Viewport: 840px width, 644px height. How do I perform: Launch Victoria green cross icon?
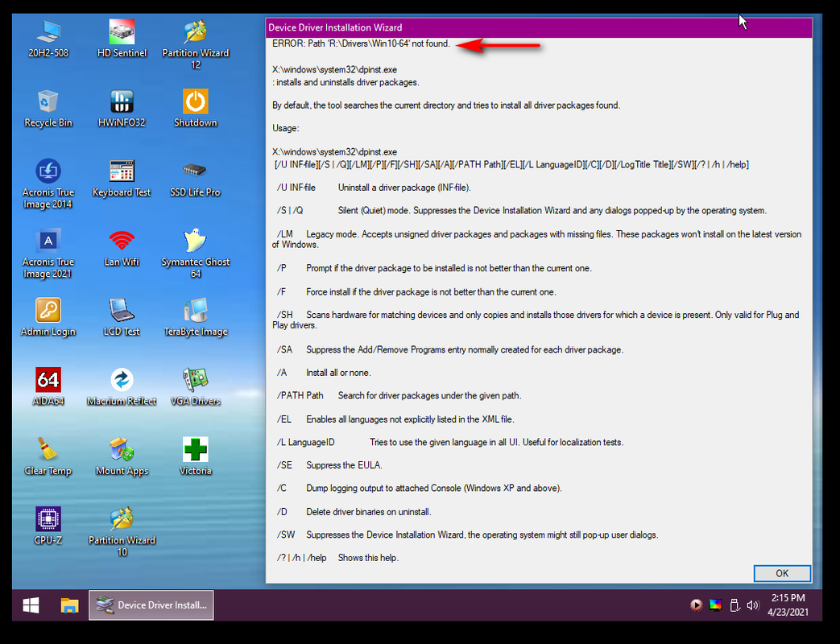point(196,456)
